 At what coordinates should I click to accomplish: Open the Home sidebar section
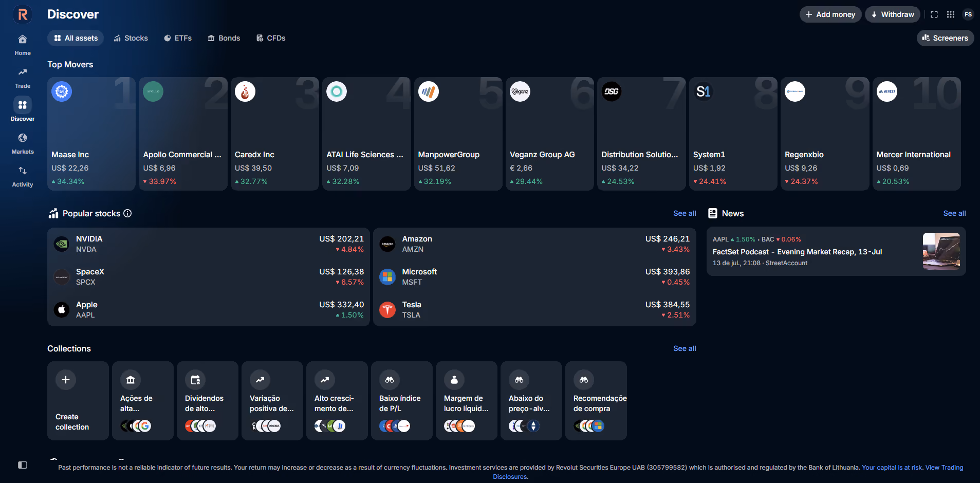tap(23, 45)
